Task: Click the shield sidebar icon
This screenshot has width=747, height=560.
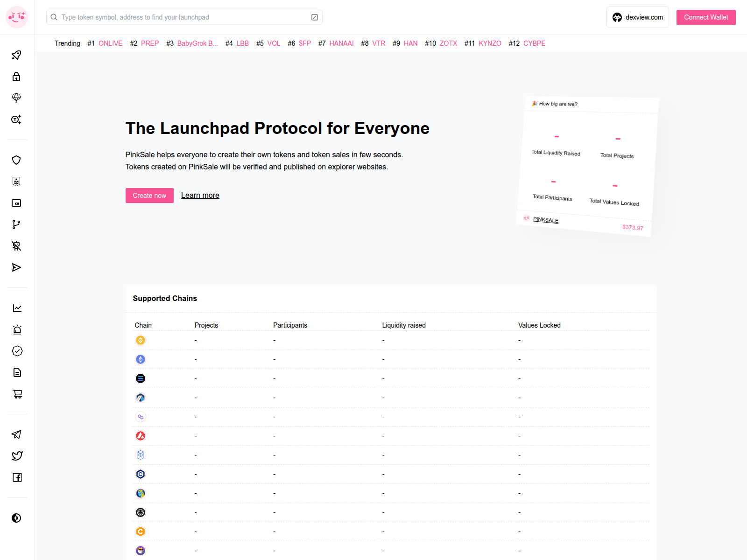Action: coord(16,160)
